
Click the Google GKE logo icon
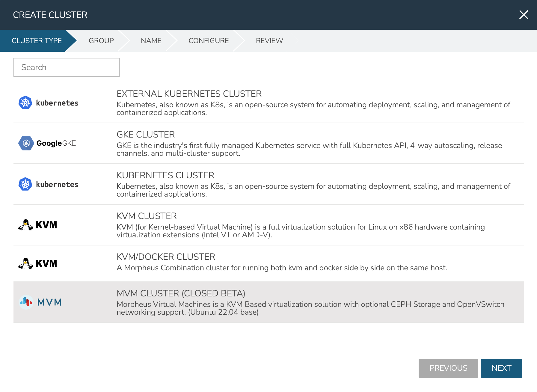point(26,143)
